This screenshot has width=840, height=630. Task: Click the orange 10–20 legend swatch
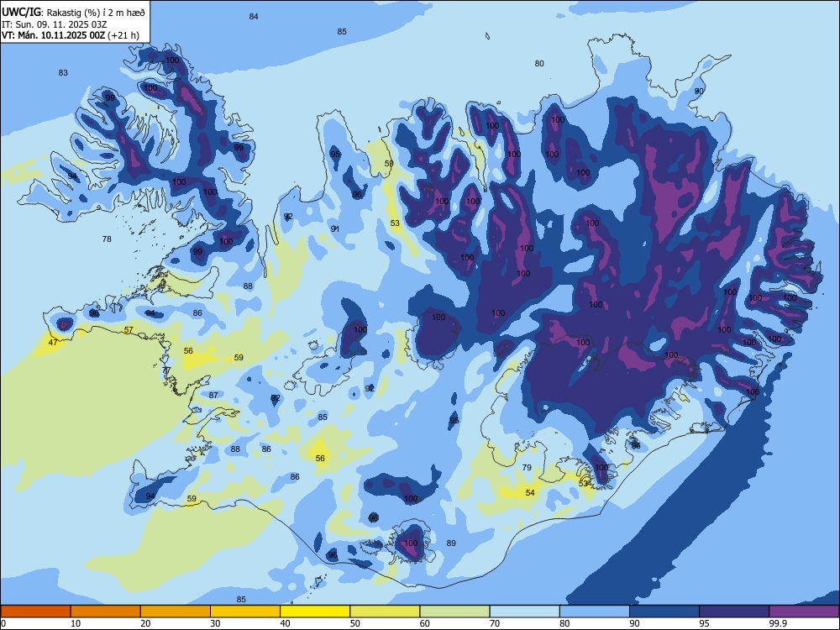click(x=106, y=612)
